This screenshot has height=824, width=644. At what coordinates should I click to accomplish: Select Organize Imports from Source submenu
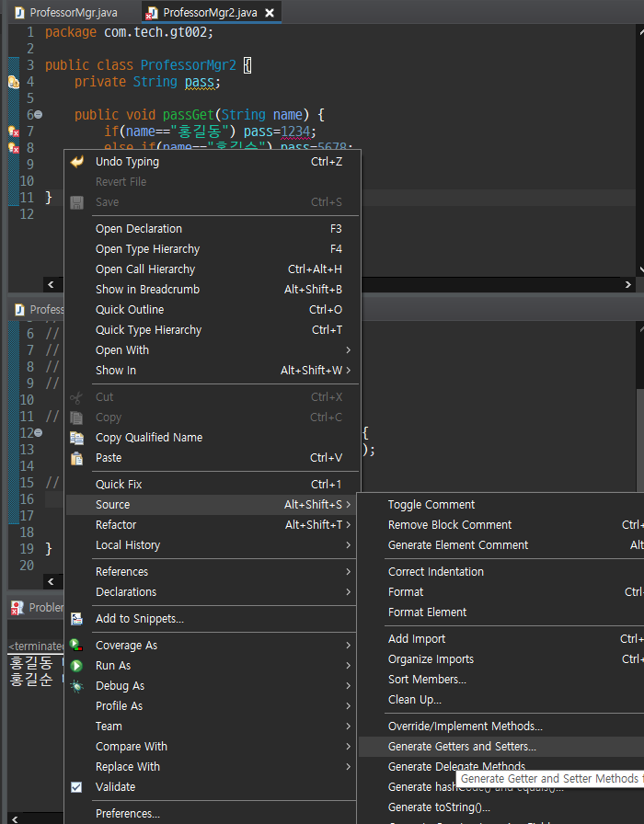click(431, 659)
